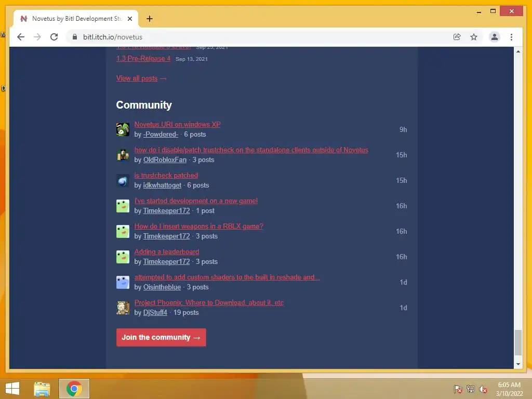Screen dimensions: 532x399
Task: Open File Explorer from the taskbar
Action: [x=42, y=389]
